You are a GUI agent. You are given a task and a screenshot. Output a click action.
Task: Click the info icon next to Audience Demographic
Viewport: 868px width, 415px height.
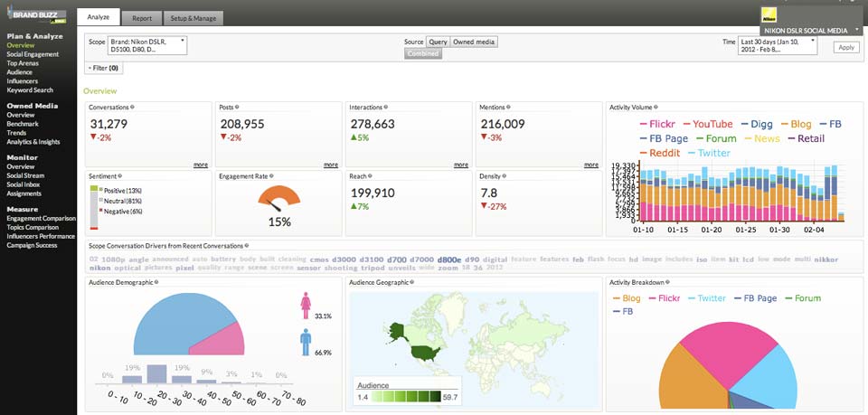pyautogui.click(x=156, y=282)
